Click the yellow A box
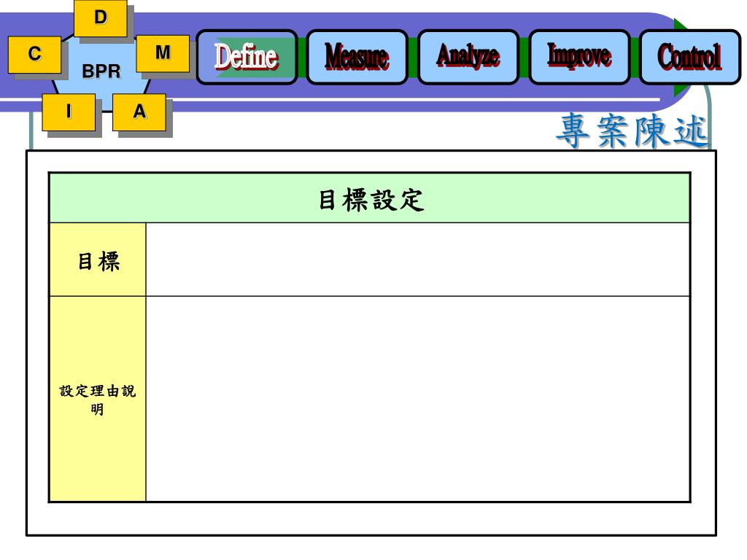This screenshot has width=747, height=560. (139, 112)
